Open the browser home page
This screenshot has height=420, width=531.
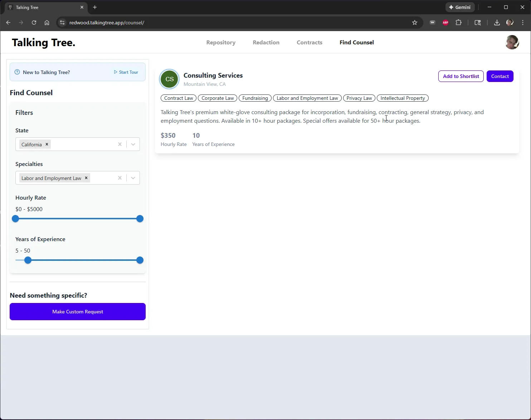tap(47, 23)
